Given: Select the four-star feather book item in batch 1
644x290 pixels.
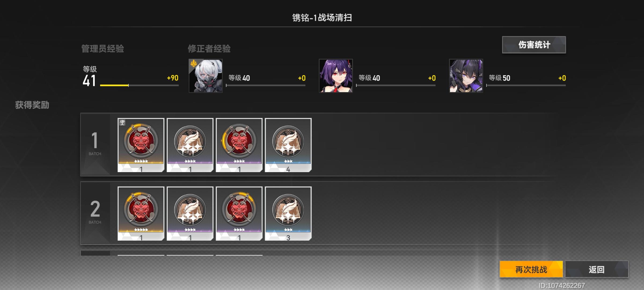Looking at the screenshot, I should (x=190, y=145).
